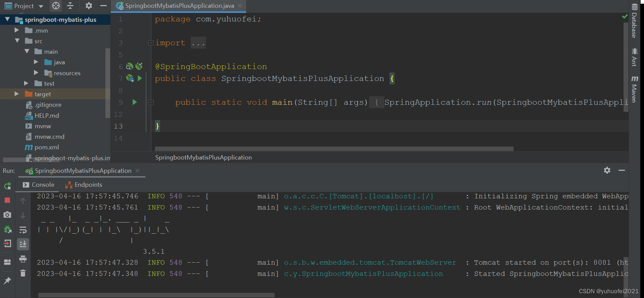This screenshot has height=298, width=644.
Task: Click the Spring class gutter icon on line 7
Action: [x=130, y=78]
